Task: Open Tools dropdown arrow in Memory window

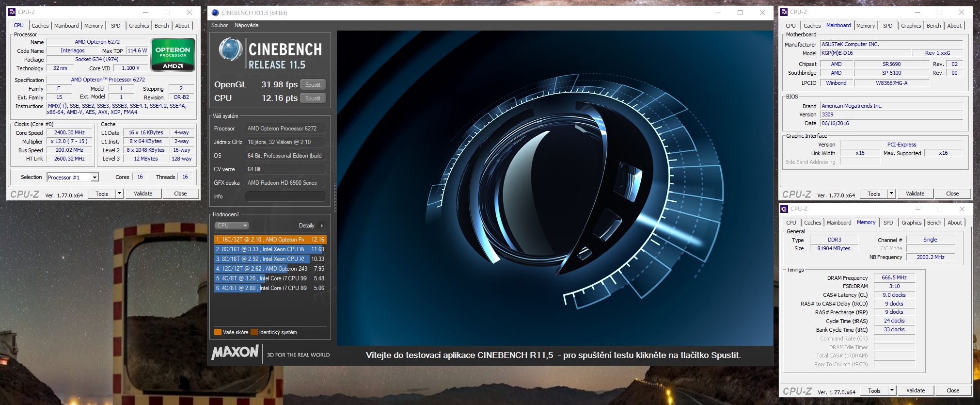Action: 892,390
